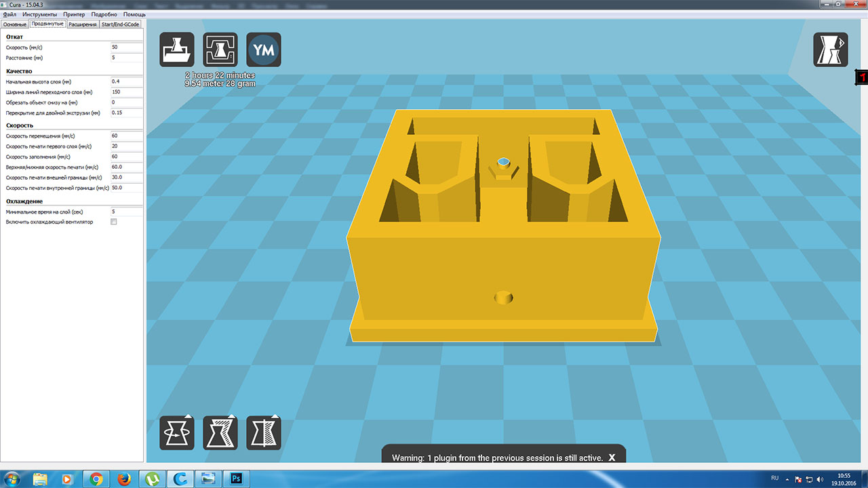Open Photoshop from the taskbar
Image resolution: width=868 pixels, height=488 pixels.
[237, 479]
